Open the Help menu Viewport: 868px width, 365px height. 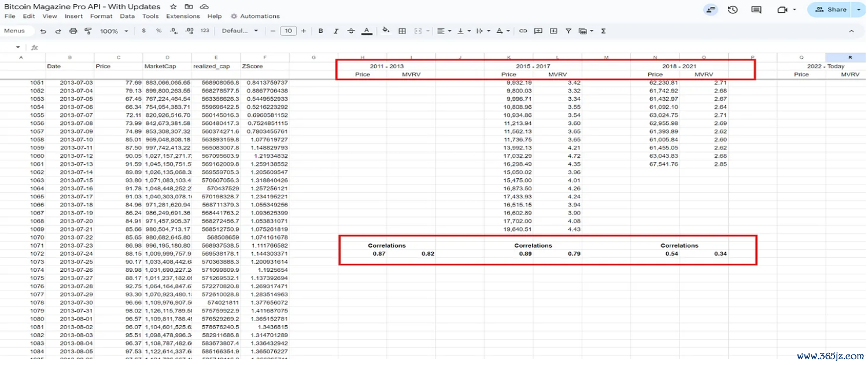pyautogui.click(x=215, y=16)
